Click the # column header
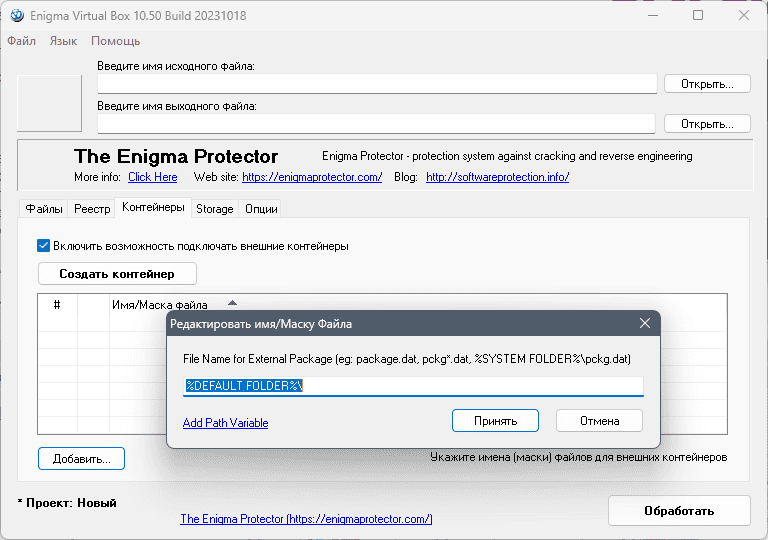The height and width of the screenshot is (540, 768). [57, 305]
